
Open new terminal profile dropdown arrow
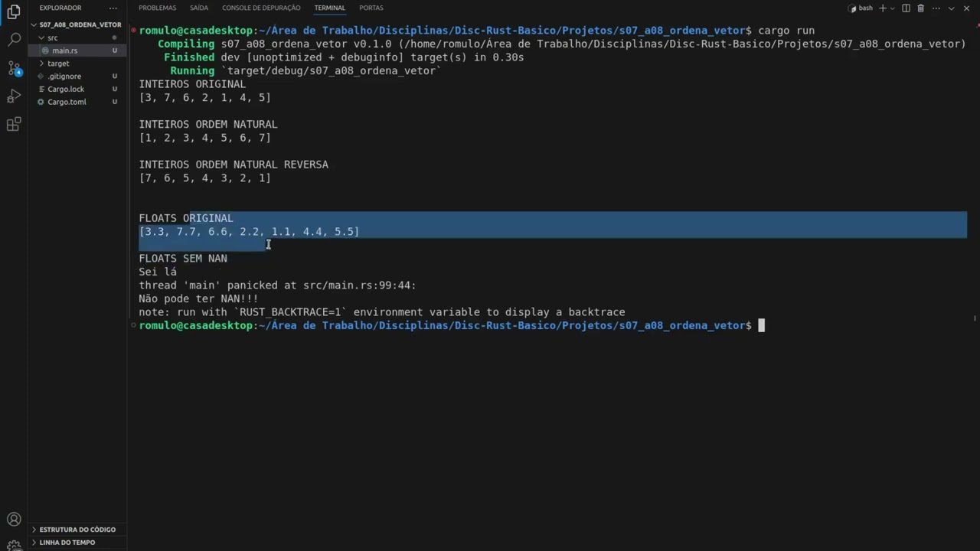coord(893,8)
